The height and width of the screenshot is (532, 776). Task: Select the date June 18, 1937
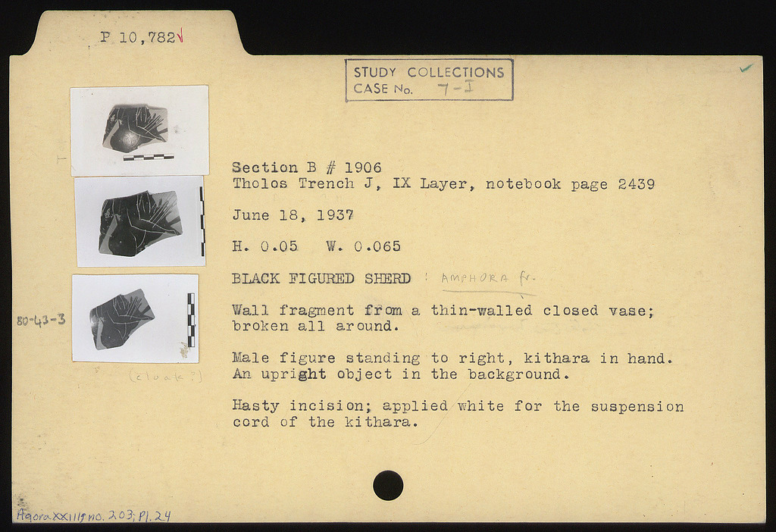pyautogui.click(x=293, y=215)
